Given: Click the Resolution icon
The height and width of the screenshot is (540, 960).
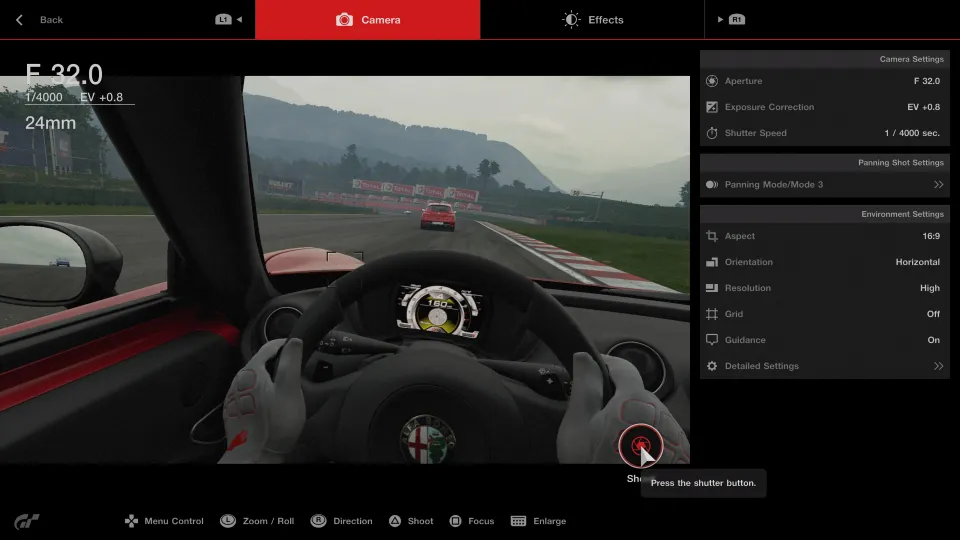Looking at the screenshot, I should (711, 288).
